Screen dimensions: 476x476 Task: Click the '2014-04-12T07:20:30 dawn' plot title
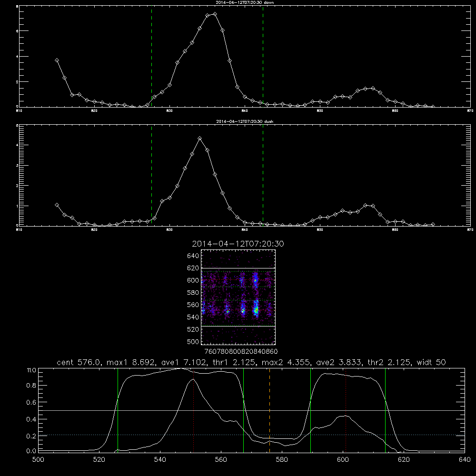point(245,2)
